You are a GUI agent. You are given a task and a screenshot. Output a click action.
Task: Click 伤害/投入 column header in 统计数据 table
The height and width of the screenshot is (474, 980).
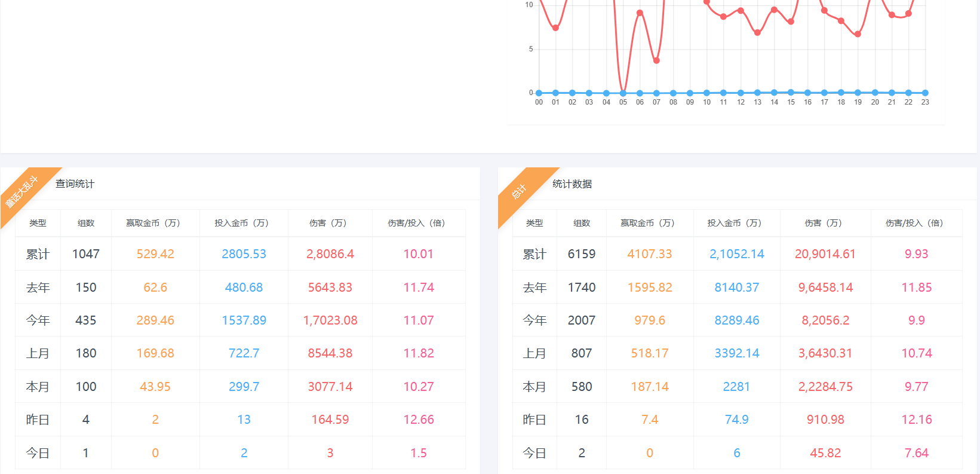pos(916,223)
